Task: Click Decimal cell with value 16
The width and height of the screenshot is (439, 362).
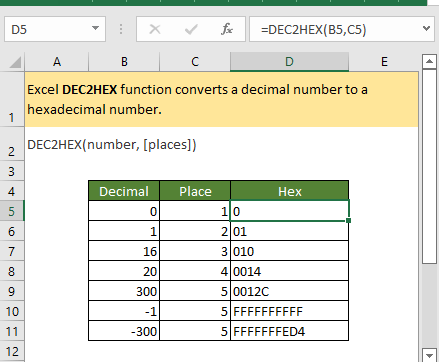Action: 124,251
